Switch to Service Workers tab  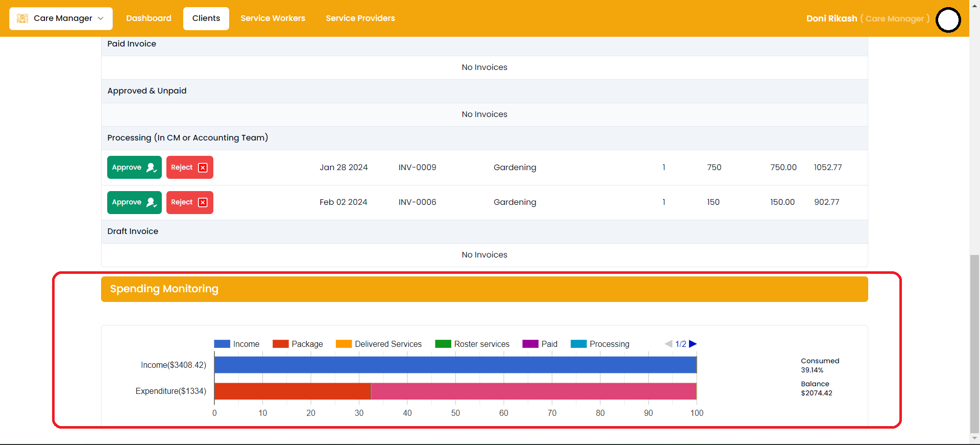click(x=273, y=18)
